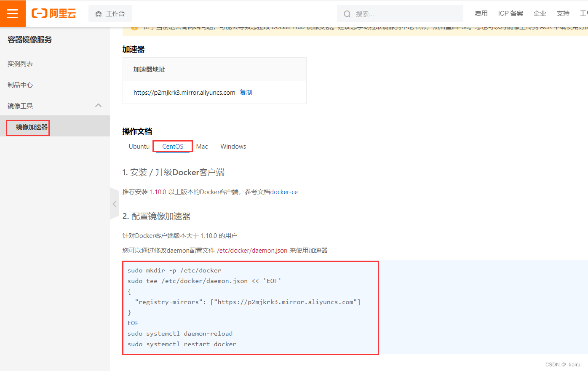Open the docker-ce documentation link
The height and width of the screenshot is (371, 588).
(284, 192)
